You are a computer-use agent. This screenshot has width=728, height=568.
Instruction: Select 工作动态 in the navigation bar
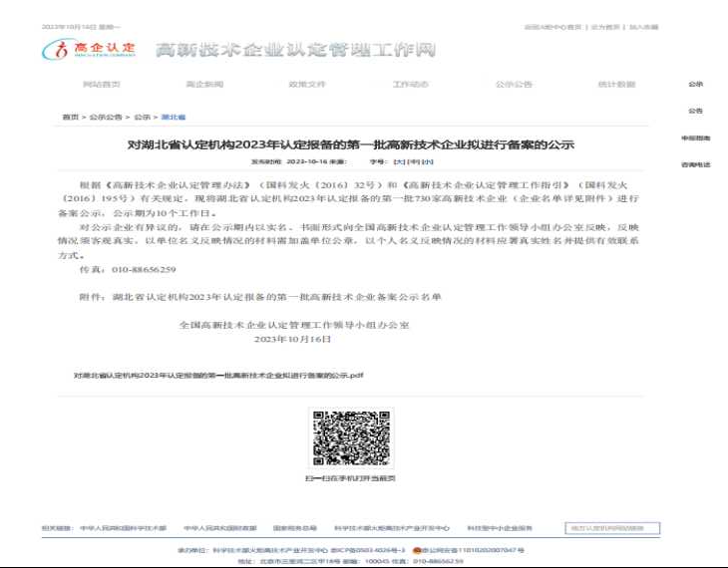410,85
